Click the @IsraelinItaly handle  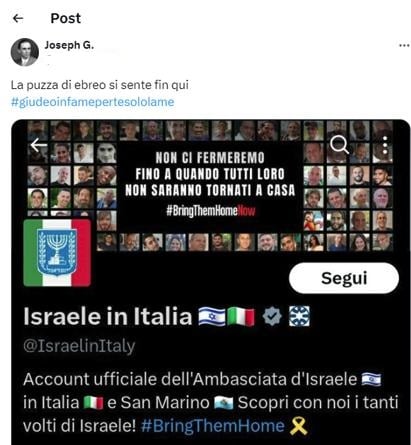(x=79, y=346)
